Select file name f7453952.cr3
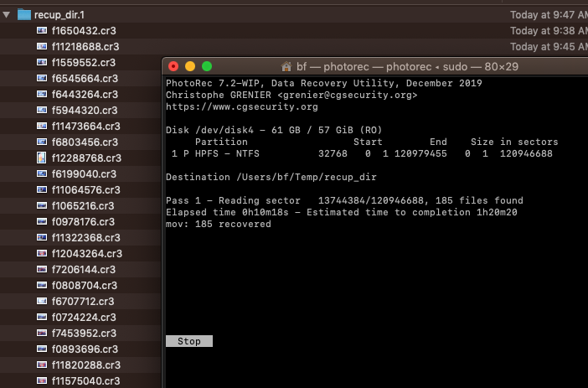588x388 pixels. click(x=84, y=334)
